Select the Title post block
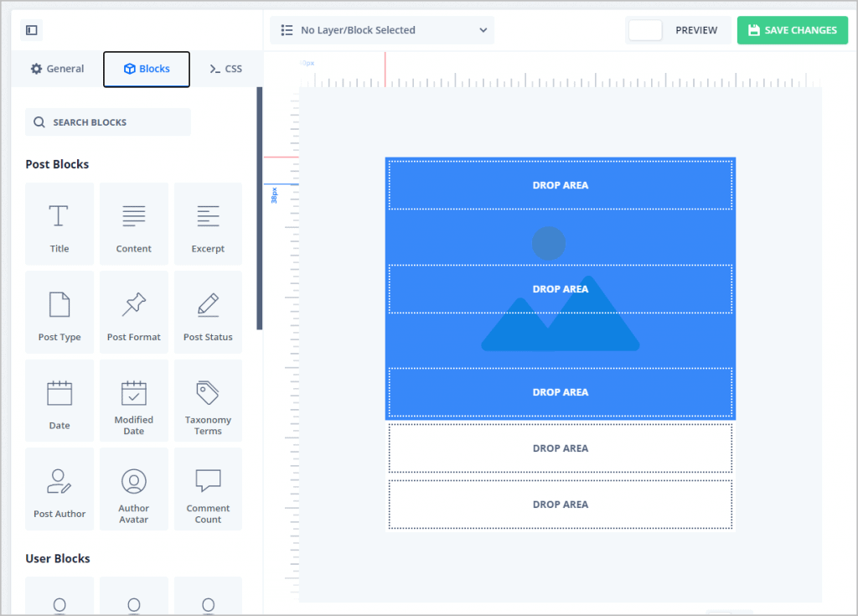 click(59, 224)
